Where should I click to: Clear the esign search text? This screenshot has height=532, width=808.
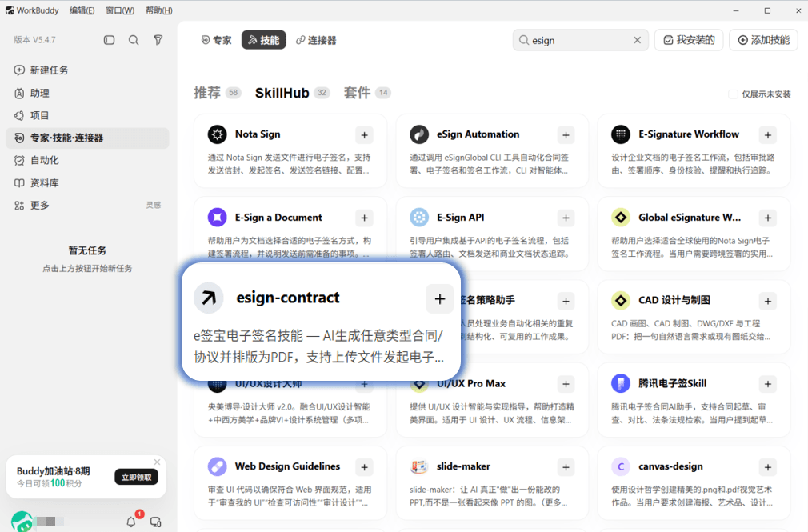[638, 40]
